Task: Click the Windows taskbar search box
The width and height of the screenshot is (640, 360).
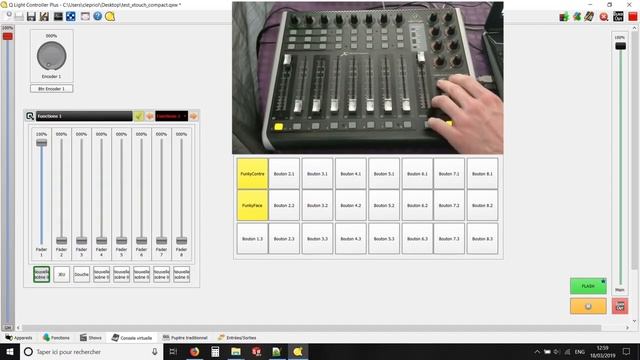Action: click(91, 351)
